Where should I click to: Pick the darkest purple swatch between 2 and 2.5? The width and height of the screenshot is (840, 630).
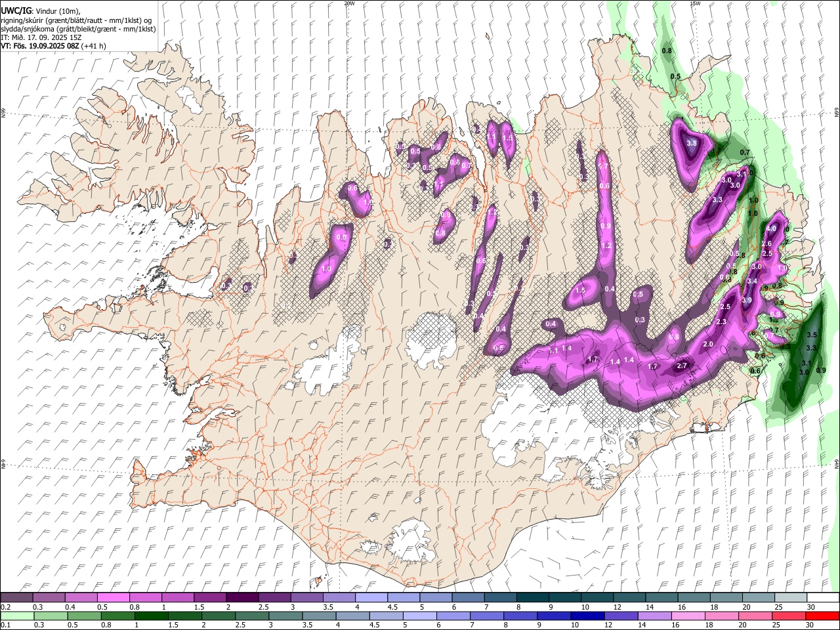(x=241, y=597)
